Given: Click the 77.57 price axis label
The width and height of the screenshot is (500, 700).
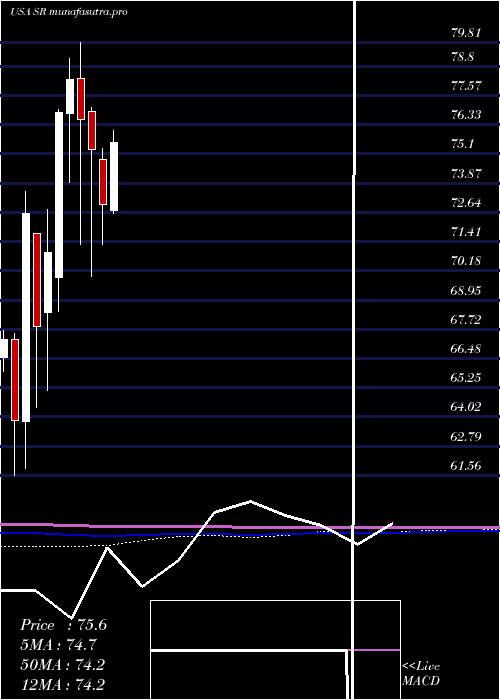Looking at the screenshot, I should click(x=466, y=86).
